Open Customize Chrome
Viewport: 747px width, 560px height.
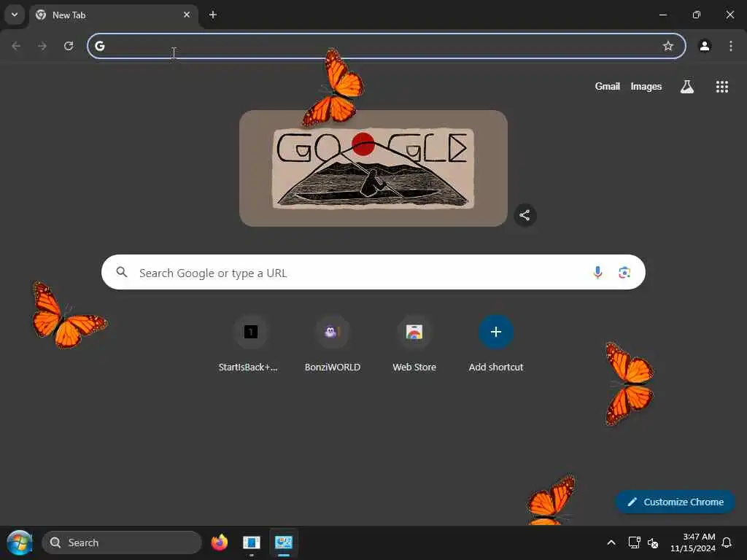click(676, 502)
